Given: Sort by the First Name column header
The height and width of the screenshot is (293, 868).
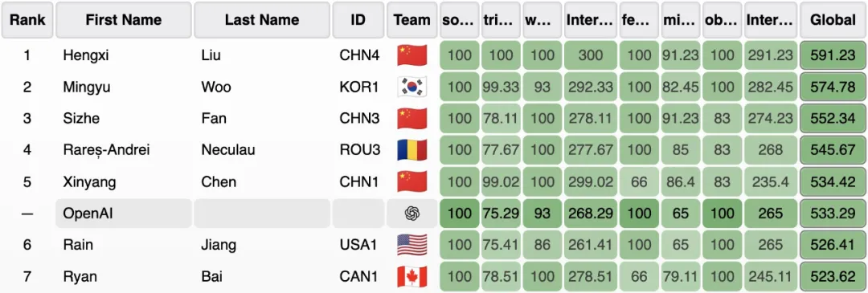Looking at the screenshot, I should pos(124,20).
